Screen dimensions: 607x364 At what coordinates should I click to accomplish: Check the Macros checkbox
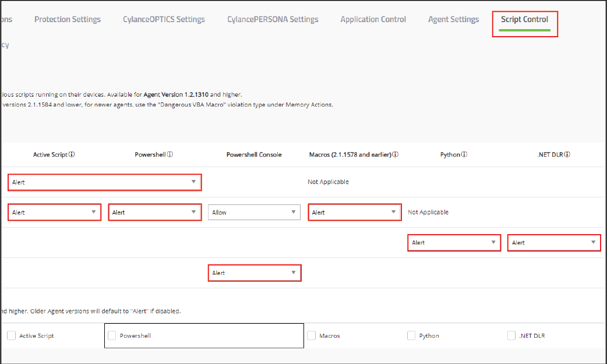pos(312,335)
